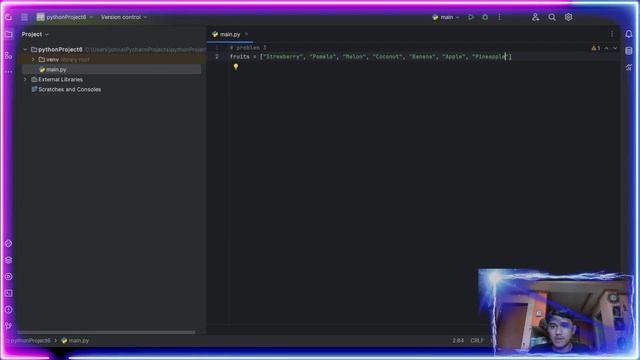Click the 2:64 caret position indicator
This screenshot has height=360, width=640.
point(458,340)
